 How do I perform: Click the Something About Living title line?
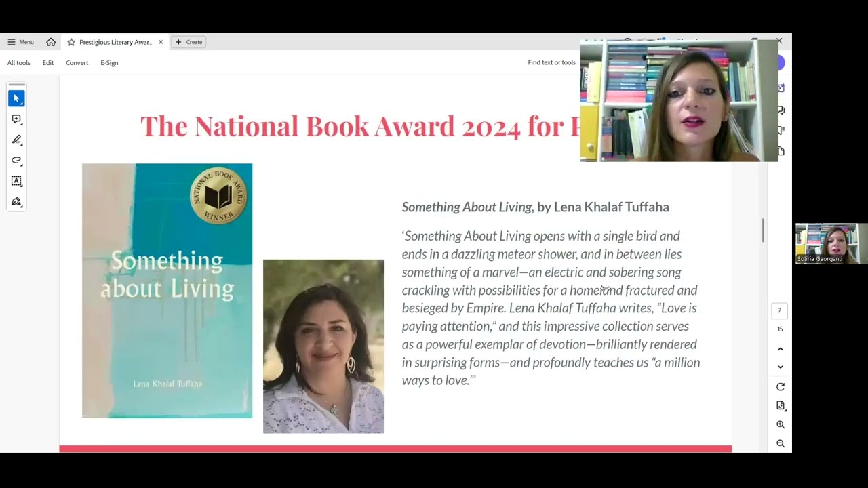[536, 207]
